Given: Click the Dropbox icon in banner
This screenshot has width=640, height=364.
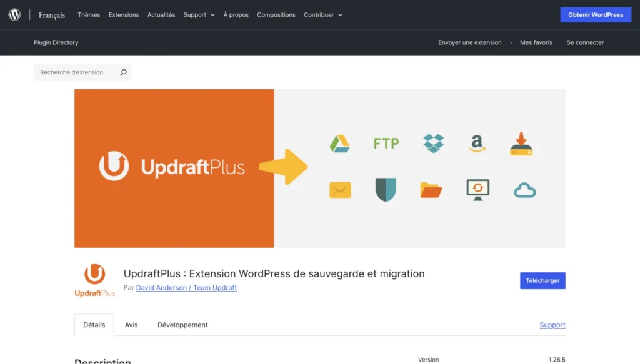Looking at the screenshot, I should (x=434, y=144).
